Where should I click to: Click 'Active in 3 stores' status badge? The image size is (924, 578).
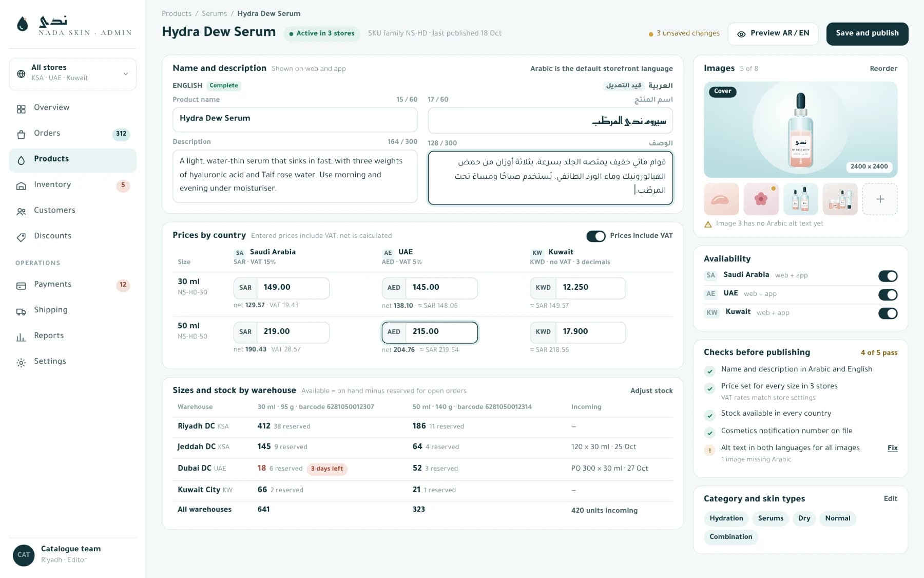pos(322,33)
